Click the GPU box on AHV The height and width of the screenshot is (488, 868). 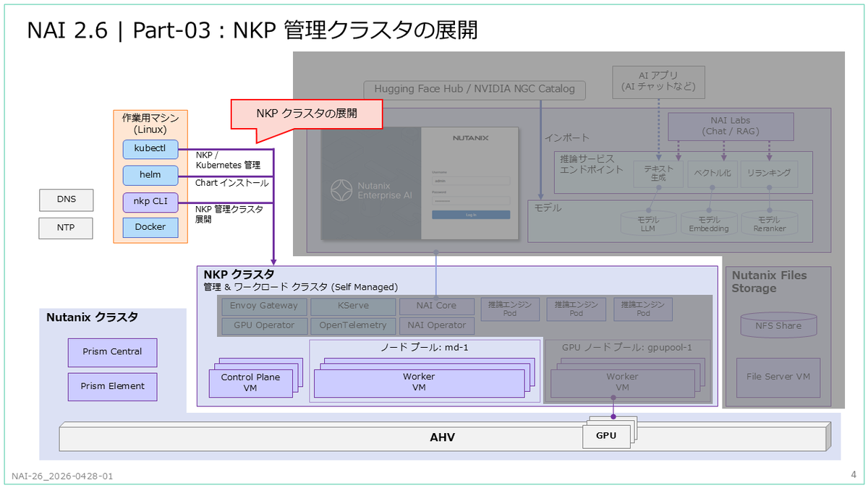point(606,436)
